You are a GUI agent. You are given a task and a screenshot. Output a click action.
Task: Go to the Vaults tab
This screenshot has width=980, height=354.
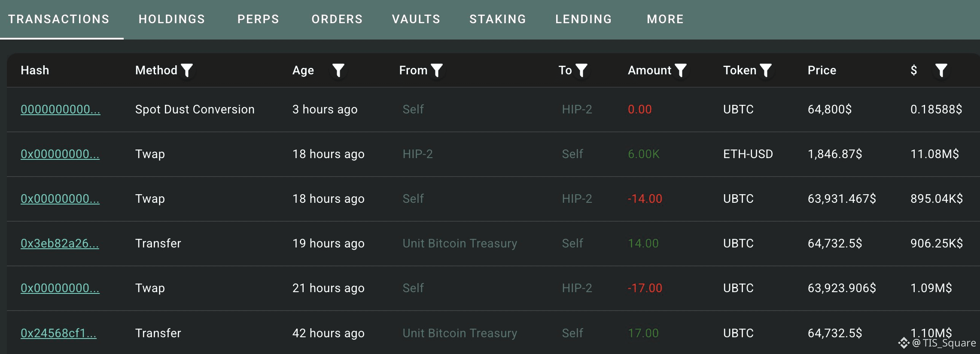416,19
